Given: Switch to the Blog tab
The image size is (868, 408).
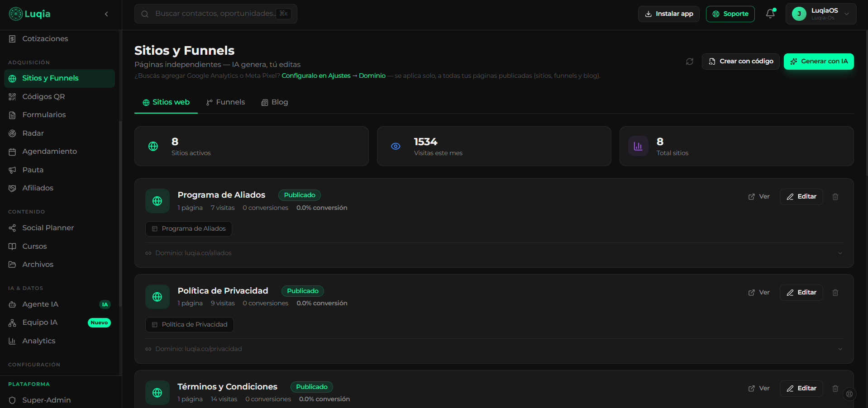Looking at the screenshot, I should pyautogui.click(x=275, y=103).
